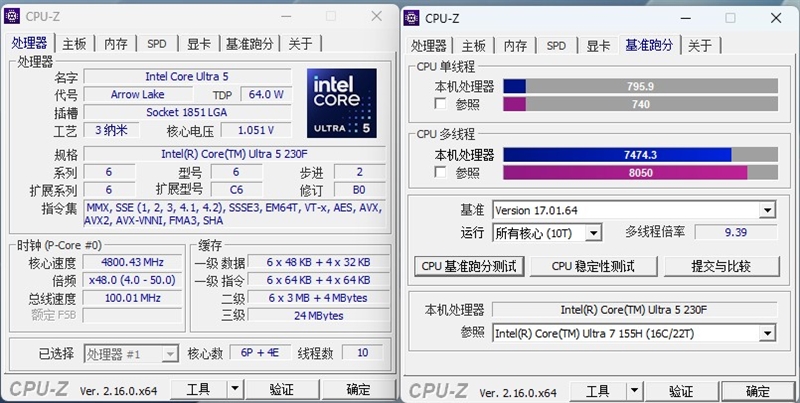
Task: Select the 显卡 tab in the left window
Action: 198,44
